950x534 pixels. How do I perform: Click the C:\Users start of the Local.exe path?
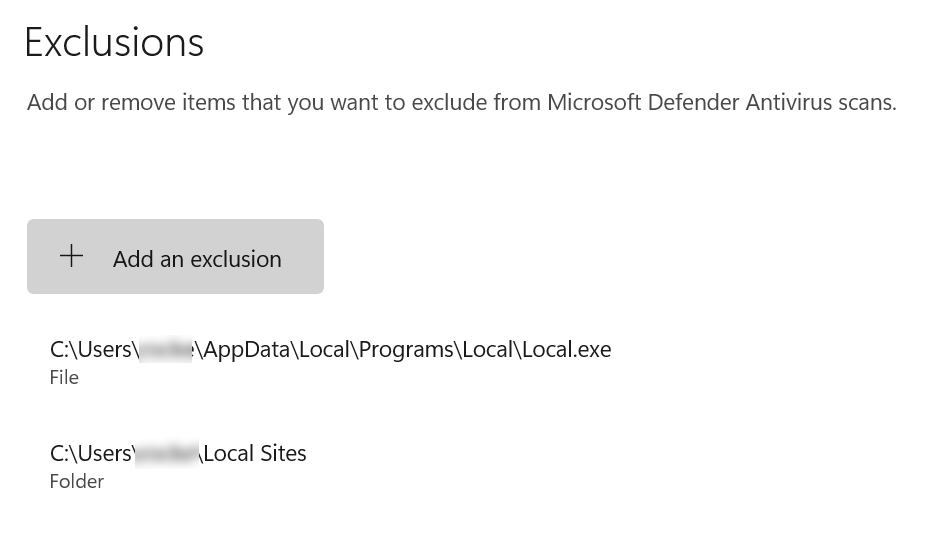[91, 350]
